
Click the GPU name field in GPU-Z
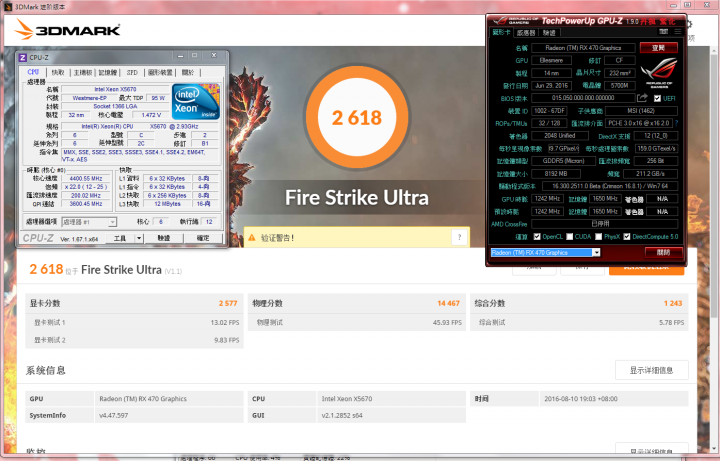point(583,48)
